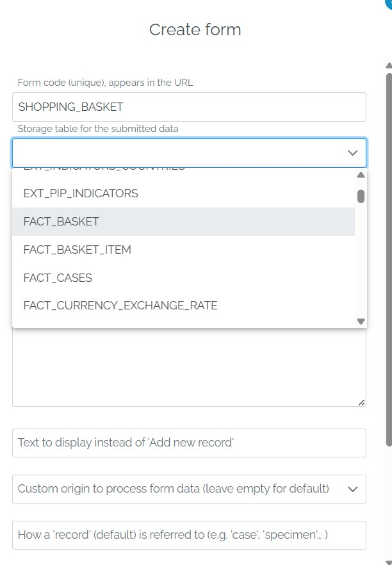Click the 'How a record is referred to' field
Screen dimensions: 392x565
point(189,535)
